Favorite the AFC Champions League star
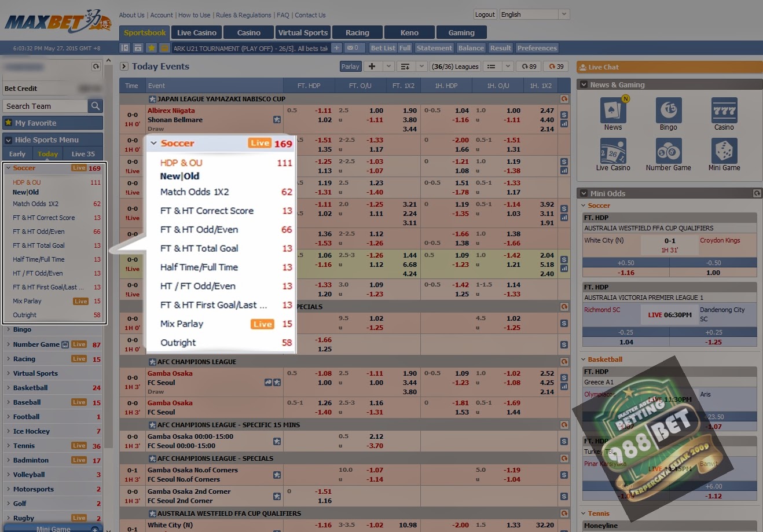 152,362
